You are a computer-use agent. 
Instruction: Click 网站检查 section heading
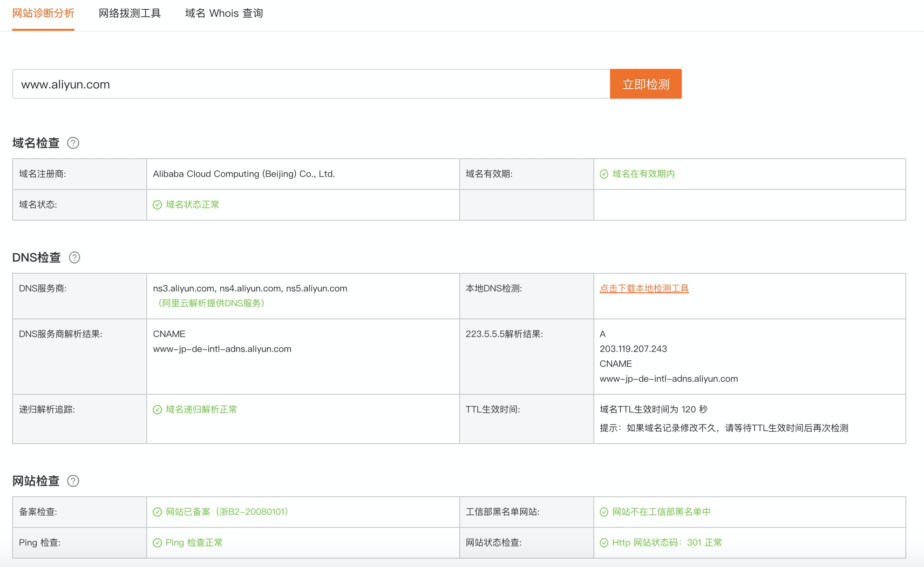tap(36, 481)
